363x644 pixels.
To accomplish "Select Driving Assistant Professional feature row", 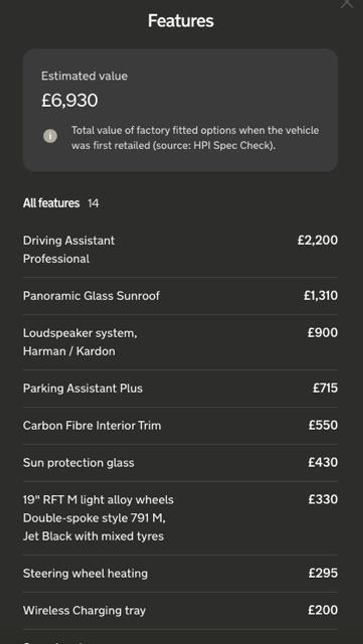I will tap(69, 249).
